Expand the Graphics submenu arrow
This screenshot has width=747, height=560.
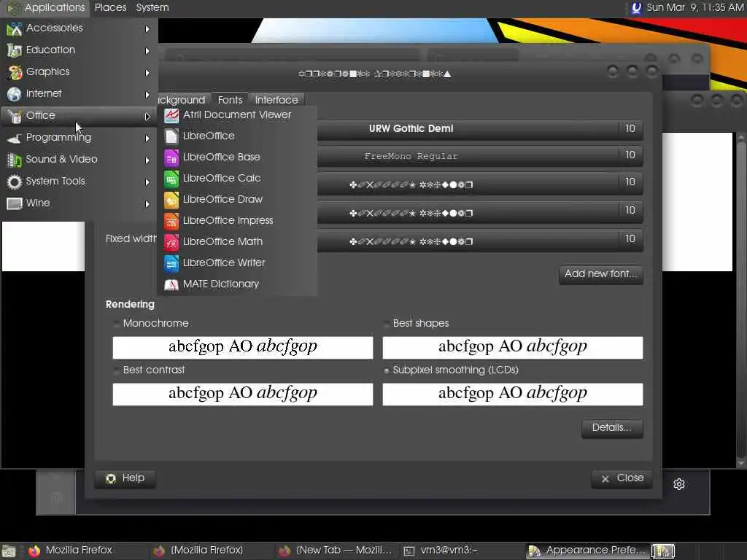147,72
